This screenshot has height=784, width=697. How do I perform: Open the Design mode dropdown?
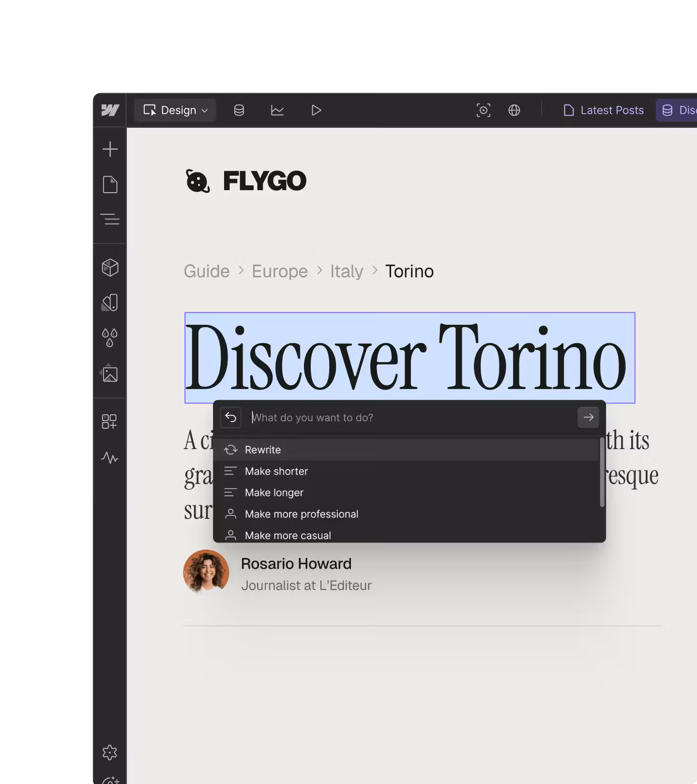(x=175, y=110)
